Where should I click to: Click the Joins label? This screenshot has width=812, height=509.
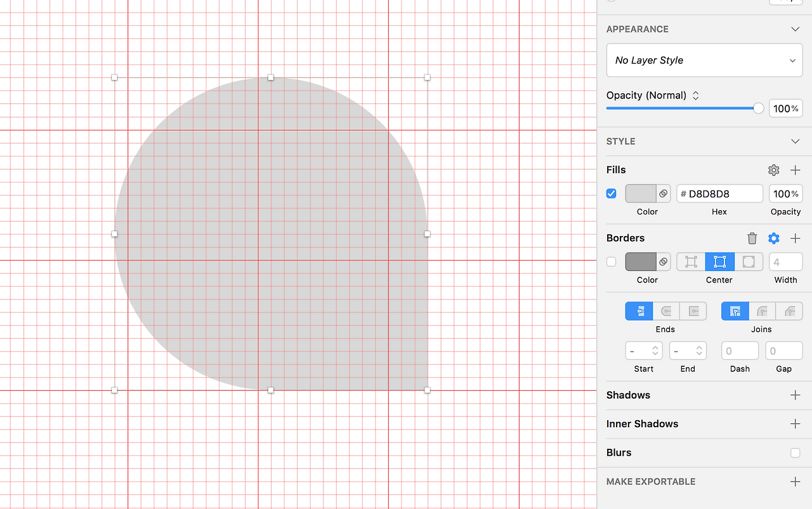point(761,329)
